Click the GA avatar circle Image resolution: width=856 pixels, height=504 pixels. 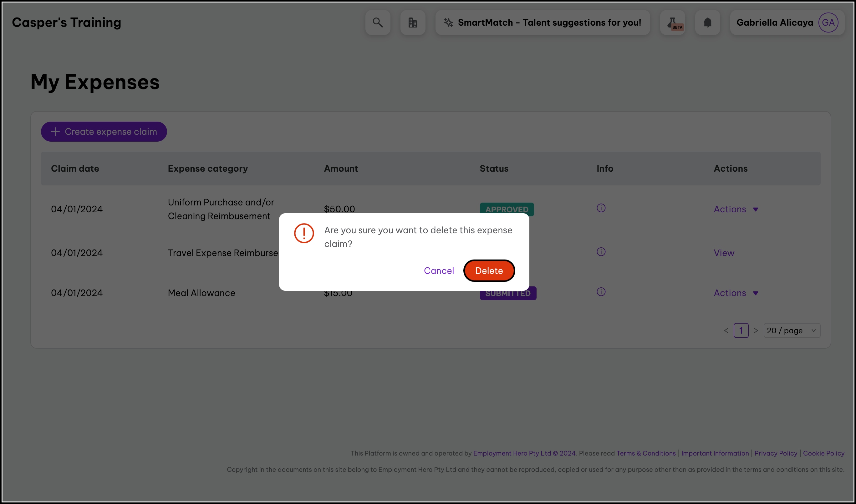tap(828, 23)
